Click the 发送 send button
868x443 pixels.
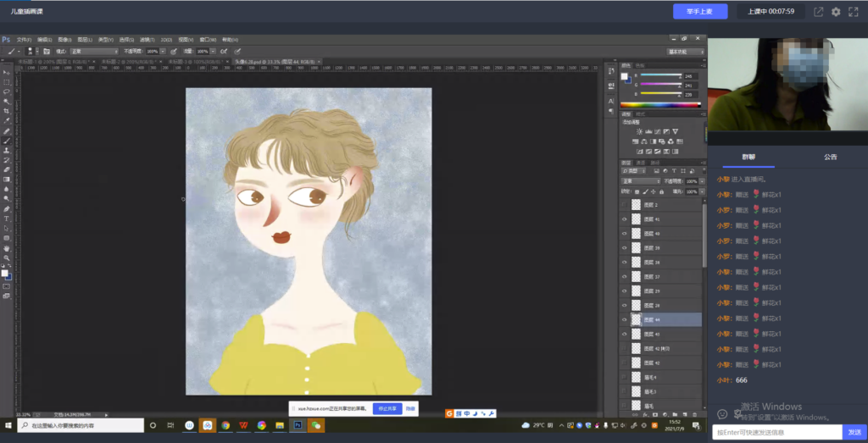click(854, 432)
